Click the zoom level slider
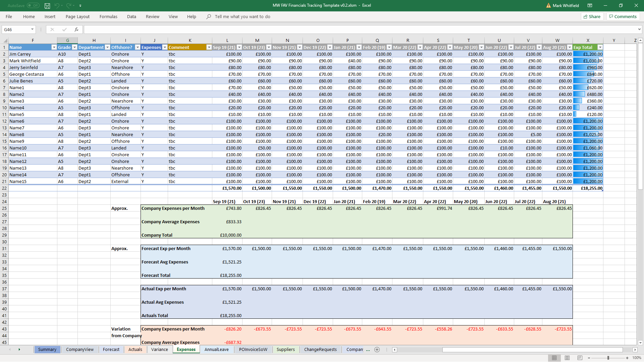This screenshot has width=644, height=362. pos(608,358)
